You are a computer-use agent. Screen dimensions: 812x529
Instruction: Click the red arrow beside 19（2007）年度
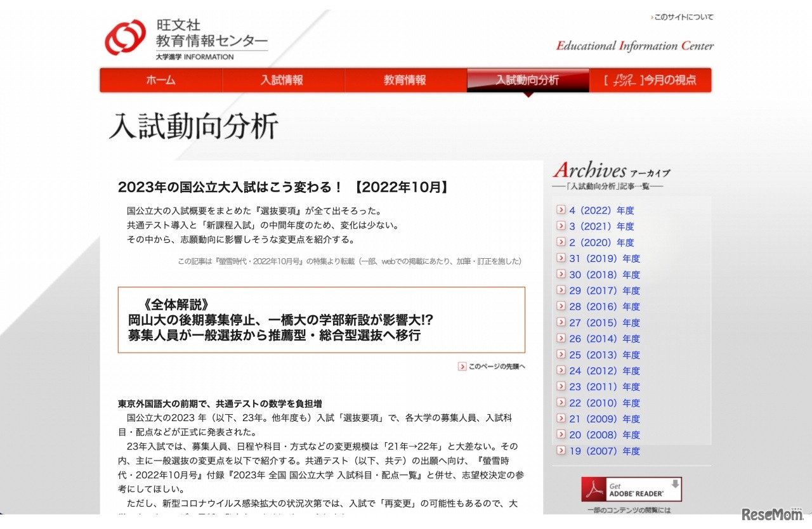click(561, 451)
